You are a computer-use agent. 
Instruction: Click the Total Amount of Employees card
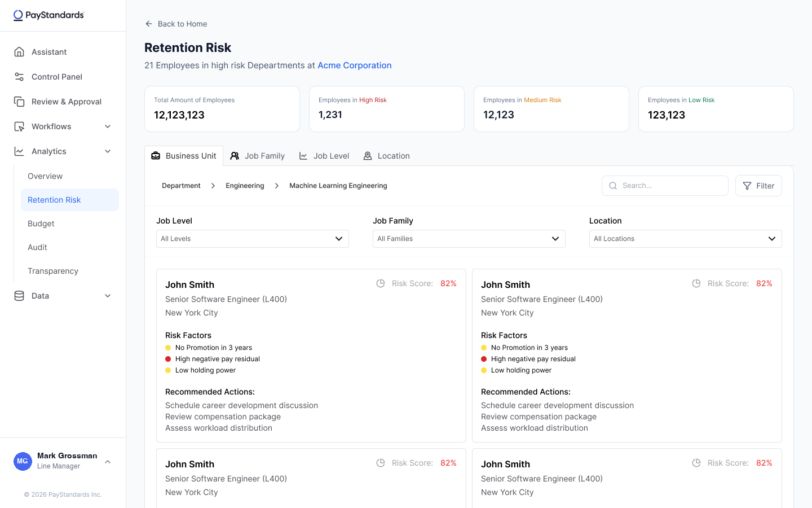click(x=222, y=109)
